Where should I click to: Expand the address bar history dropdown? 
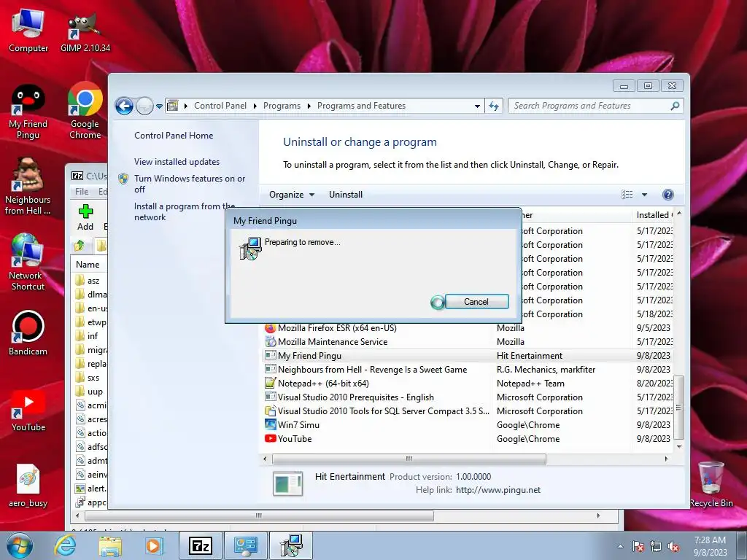point(477,106)
